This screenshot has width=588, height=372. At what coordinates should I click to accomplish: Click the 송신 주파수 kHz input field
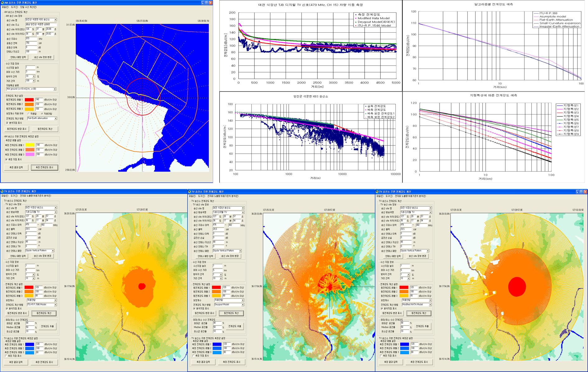click(x=31, y=39)
